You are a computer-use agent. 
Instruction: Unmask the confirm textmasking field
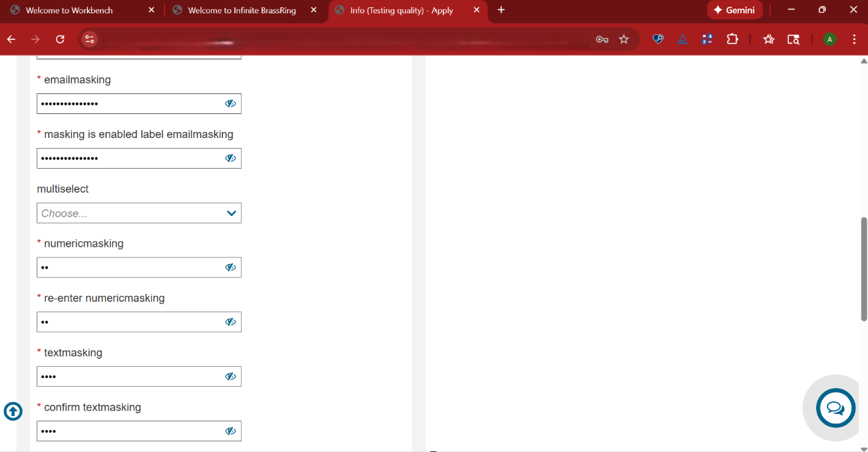click(230, 431)
